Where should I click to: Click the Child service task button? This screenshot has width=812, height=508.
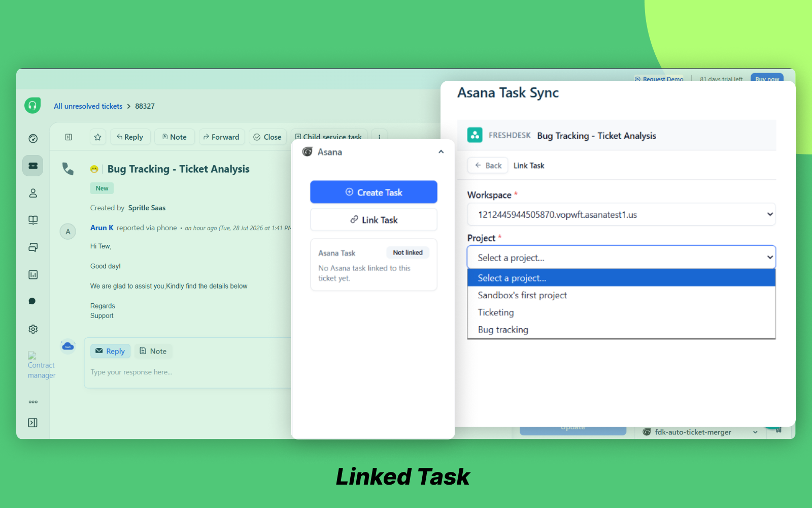[x=329, y=137]
